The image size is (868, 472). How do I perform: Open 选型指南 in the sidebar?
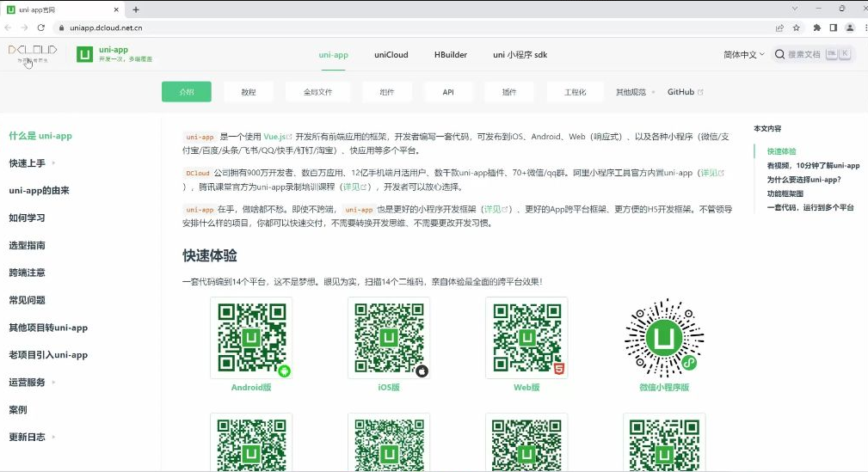(x=27, y=245)
